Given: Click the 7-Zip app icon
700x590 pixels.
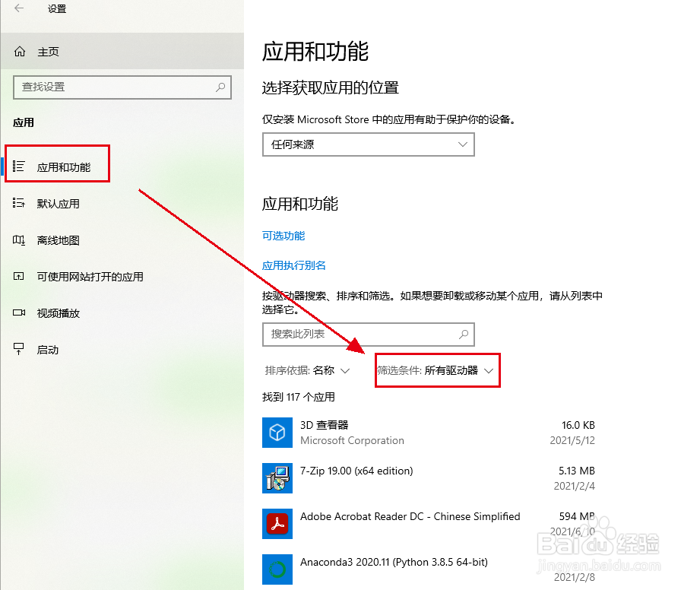Looking at the screenshot, I should [x=277, y=478].
